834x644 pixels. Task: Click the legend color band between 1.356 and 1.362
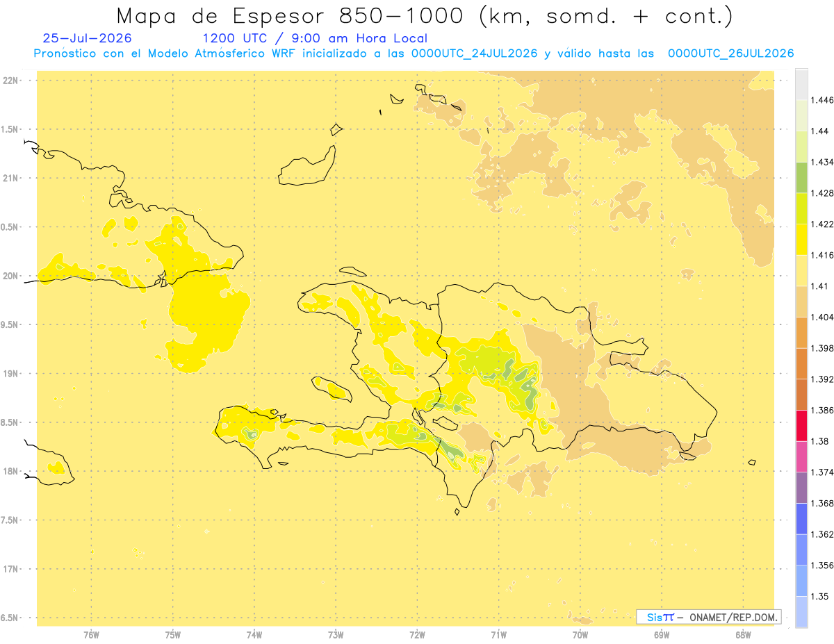[801, 550]
